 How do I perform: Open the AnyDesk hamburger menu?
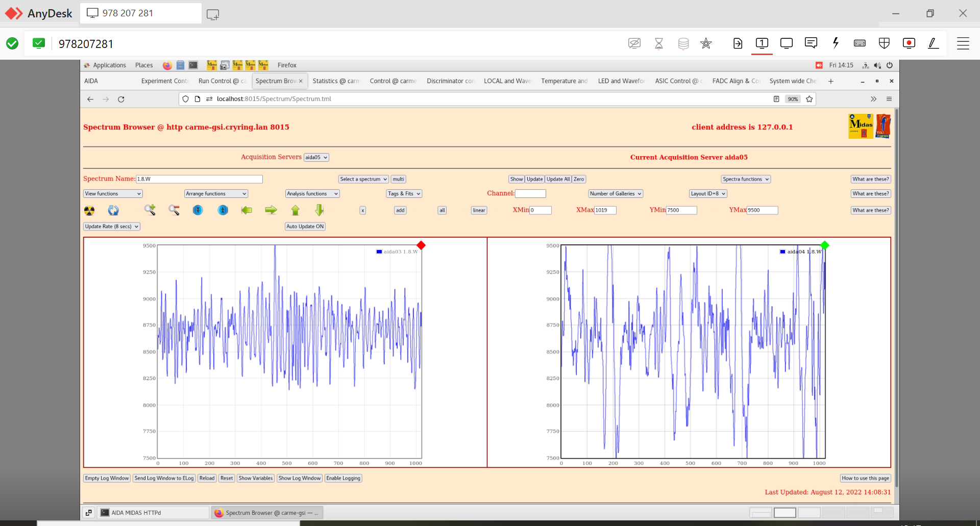963,43
